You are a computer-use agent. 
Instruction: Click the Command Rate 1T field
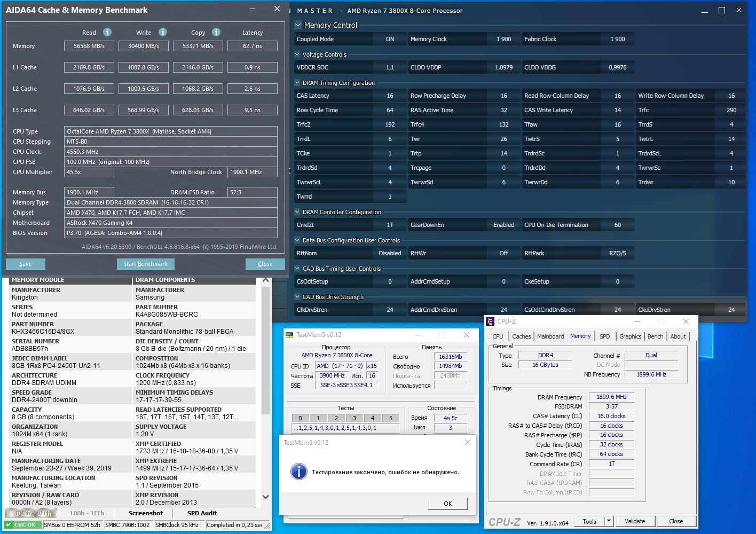point(612,464)
